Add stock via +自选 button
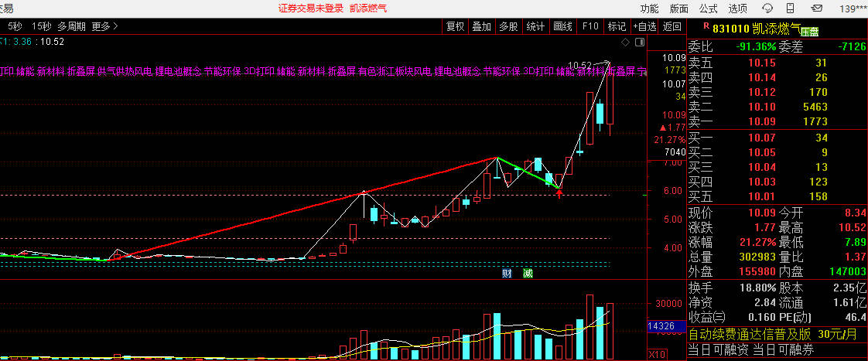This screenshot has width=868, height=361. click(x=645, y=26)
